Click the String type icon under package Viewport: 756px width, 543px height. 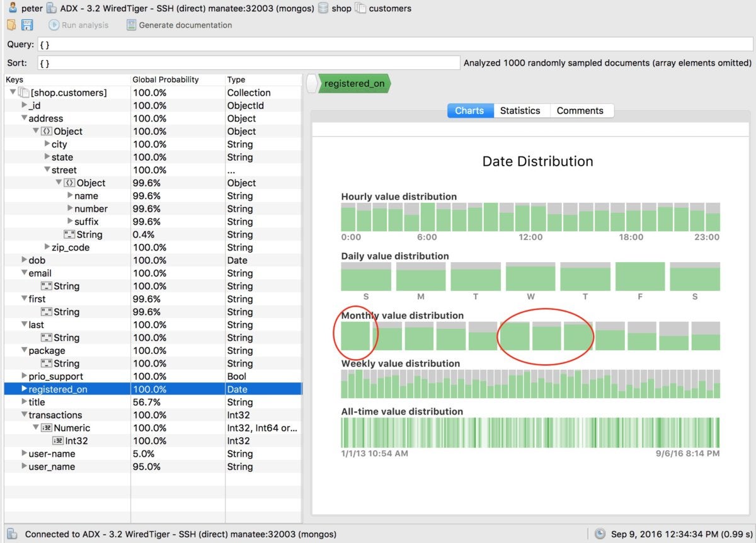coord(47,363)
